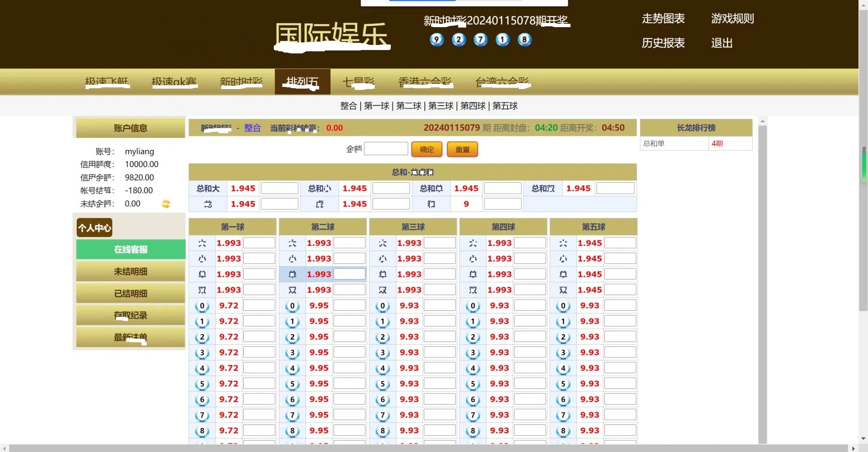The height and width of the screenshot is (452, 868).
Task: Select ball 5 in the 第二球 column
Action: [x=292, y=384]
